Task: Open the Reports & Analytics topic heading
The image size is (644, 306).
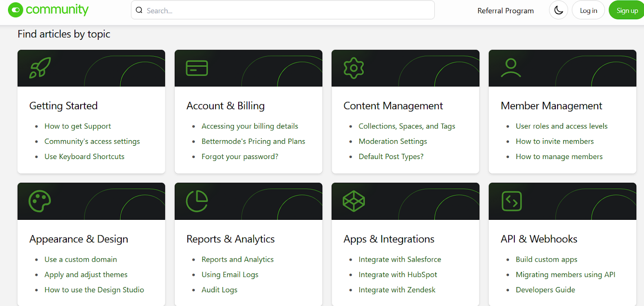Action: point(231,239)
